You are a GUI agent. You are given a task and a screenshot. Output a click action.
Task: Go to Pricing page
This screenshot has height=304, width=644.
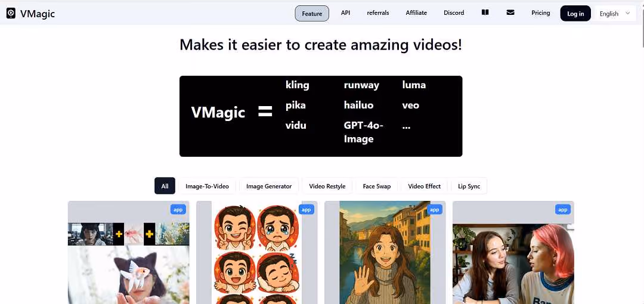click(x=540, y=13)
